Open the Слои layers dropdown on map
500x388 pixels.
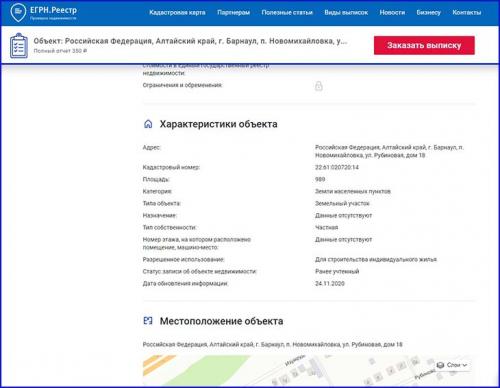click(x=452, y=365)
